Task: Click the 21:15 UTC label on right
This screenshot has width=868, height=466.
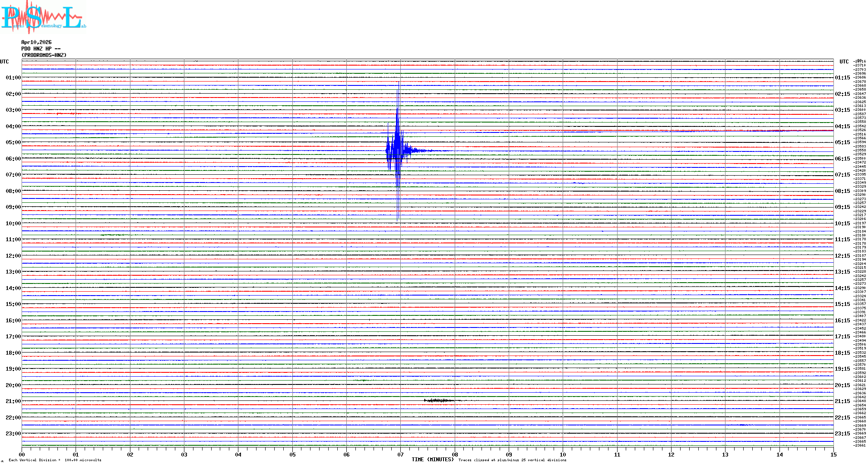Action: point(842,401)
